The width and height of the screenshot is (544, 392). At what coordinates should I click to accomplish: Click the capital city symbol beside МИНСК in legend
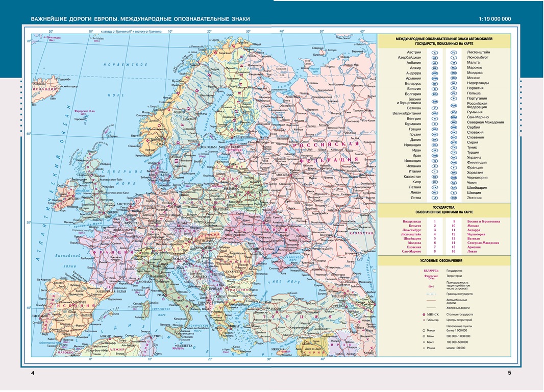pos(424,315)
